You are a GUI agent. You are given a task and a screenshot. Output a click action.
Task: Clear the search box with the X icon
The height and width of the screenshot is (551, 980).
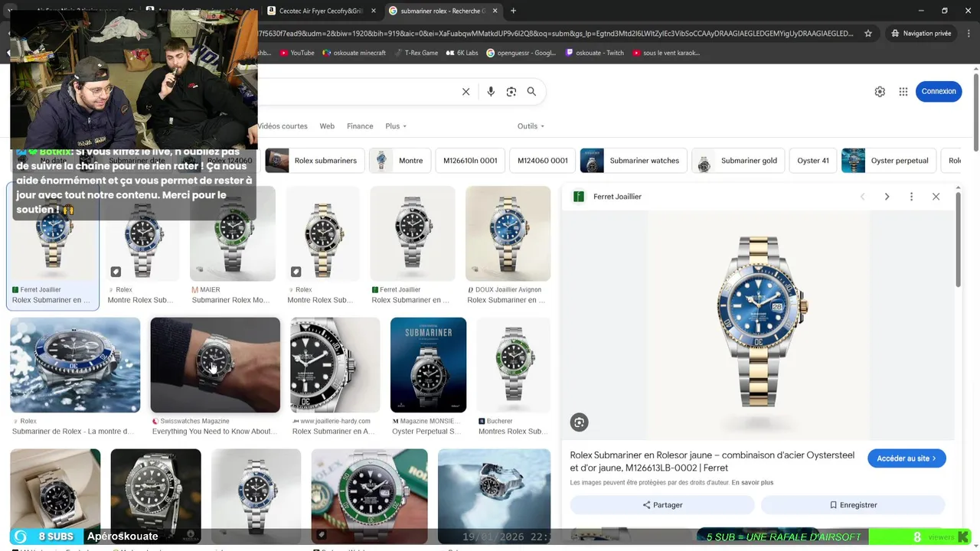tap(465, 92)
